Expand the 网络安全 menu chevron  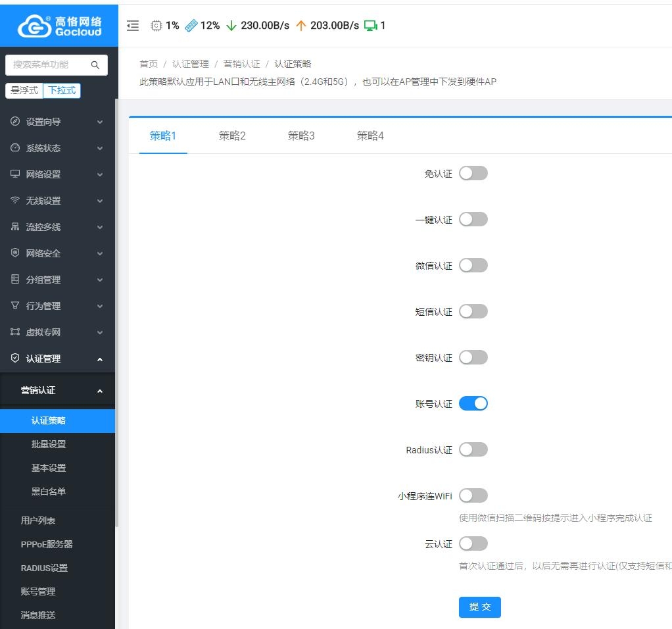[x=100, y=254]
